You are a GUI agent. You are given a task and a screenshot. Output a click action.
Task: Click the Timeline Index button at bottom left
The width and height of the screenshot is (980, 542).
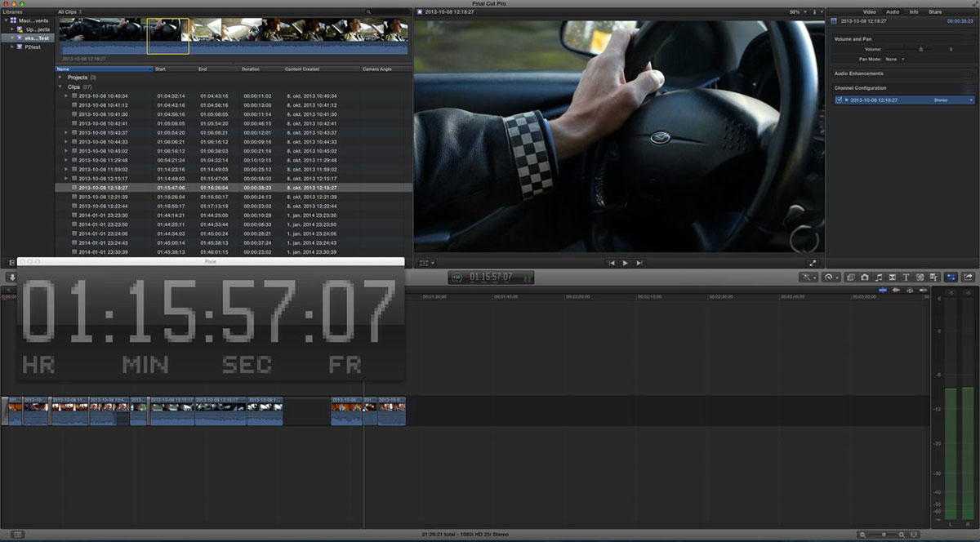tap(17, 535)
